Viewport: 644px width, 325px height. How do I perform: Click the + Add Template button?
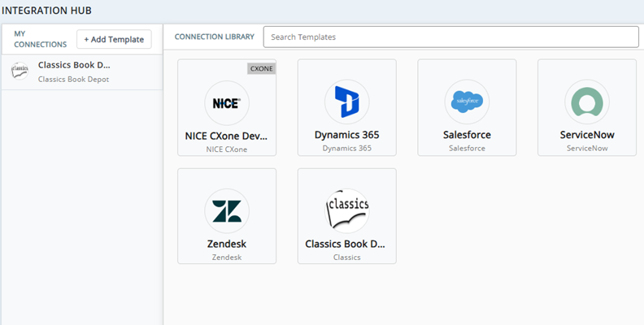[x=114, y=39]
